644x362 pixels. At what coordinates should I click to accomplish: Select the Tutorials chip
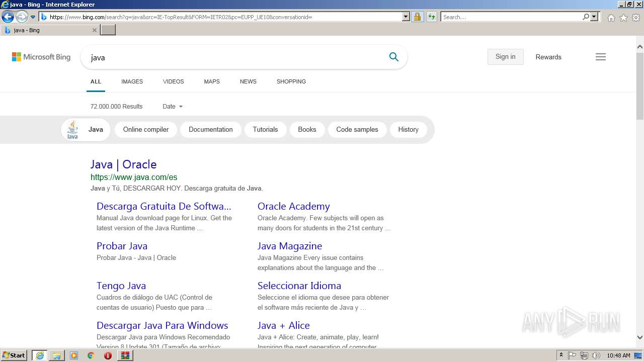point(265,130)
